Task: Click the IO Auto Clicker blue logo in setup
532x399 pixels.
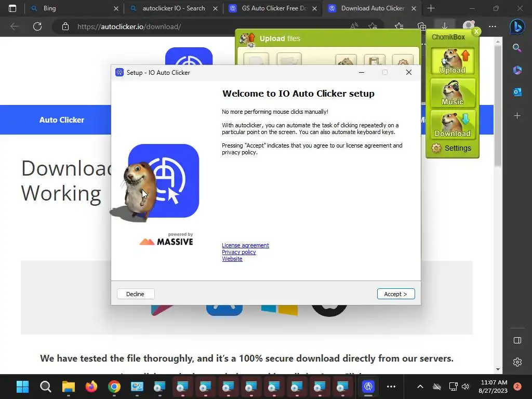Action: coord(164,180)
